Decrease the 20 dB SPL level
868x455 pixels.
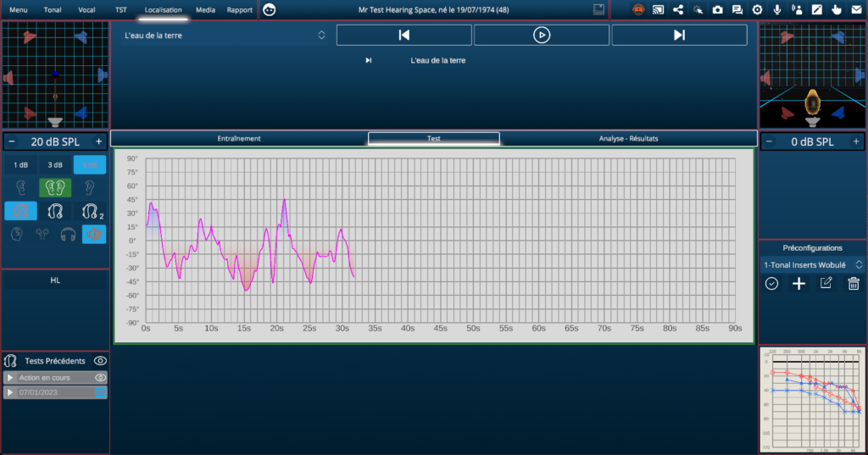(12, 141)
